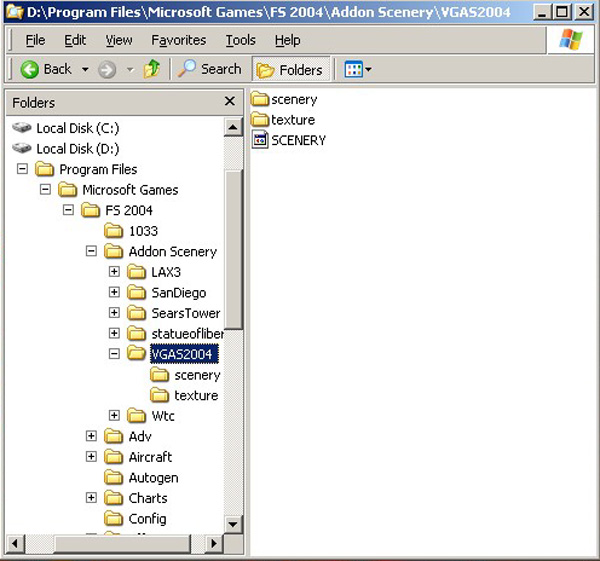
Task: Click the horizontal scroll-left arrow
Action: click(x=15, y=543)
